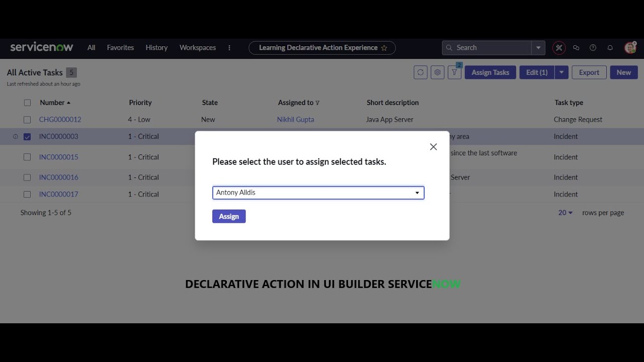Click the Change Request task type cell
The width and height of the screenshot is (644, 362).
pyautogui.click(x=578, y=120)
